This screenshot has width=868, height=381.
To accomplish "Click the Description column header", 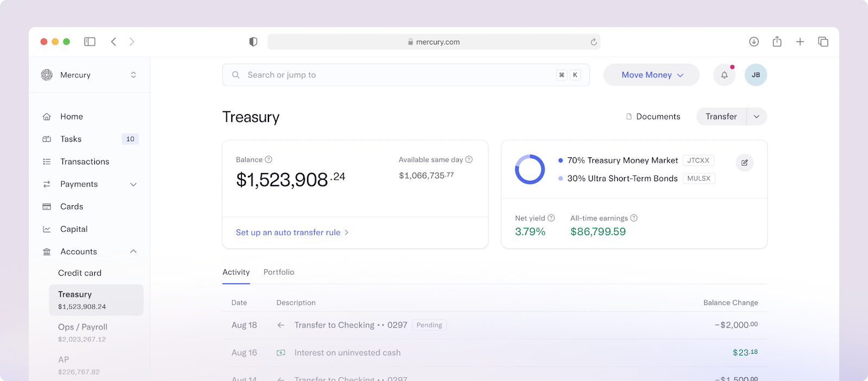I will 296,303.
